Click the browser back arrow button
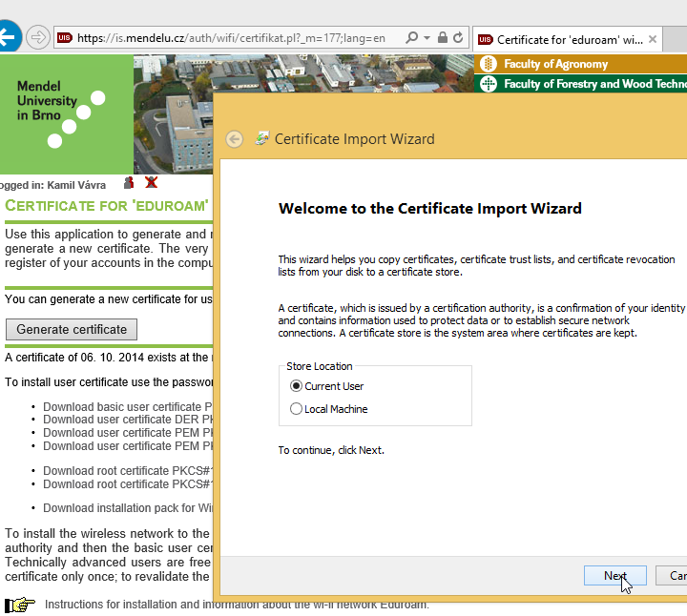The height and width of the screenshot is (616, 687). tap(8, 37)
